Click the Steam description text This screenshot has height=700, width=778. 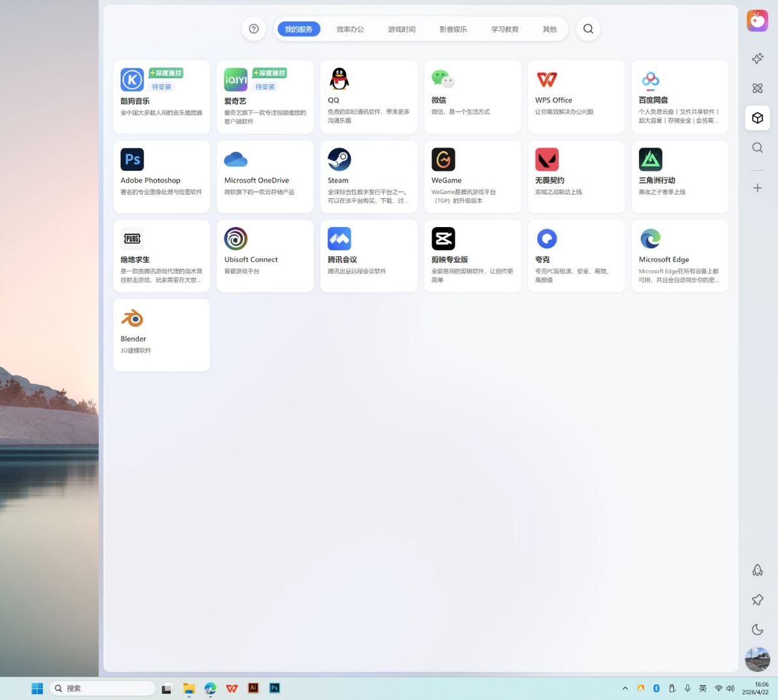368,196
